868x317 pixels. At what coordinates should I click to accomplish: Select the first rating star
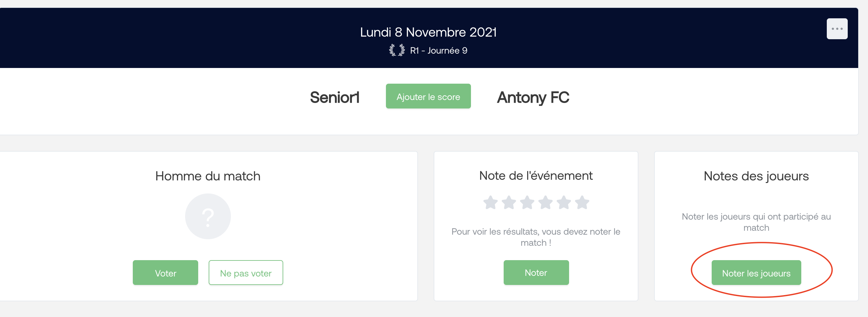[490, 203]
